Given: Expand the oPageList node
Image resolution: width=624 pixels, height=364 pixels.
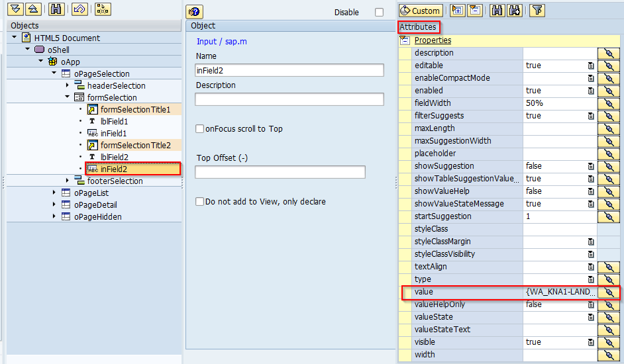Looking at the screenshot, I should [x=54, y=193].
